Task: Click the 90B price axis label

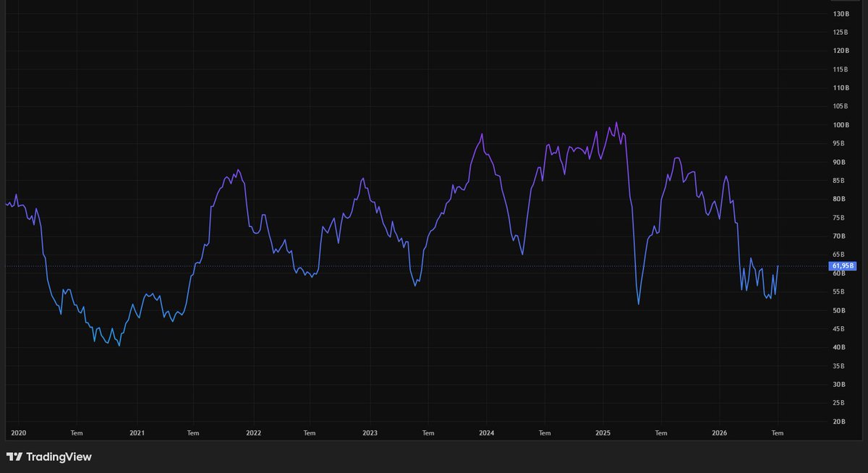Action: 839,162
